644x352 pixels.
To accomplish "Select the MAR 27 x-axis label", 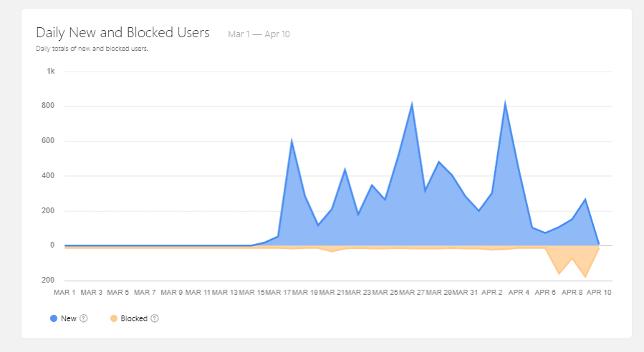I will click(x=413, y=292).
